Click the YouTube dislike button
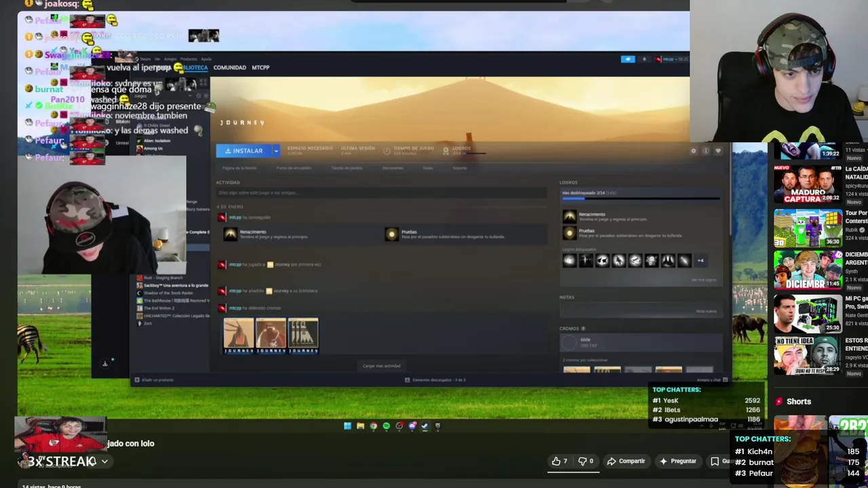The image size is (868, 488). (x=586, y=461)
